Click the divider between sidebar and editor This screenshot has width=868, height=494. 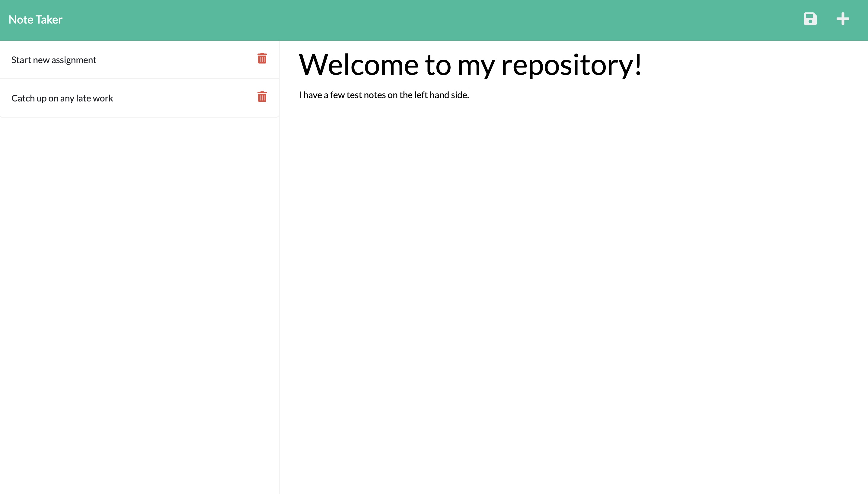279,238
